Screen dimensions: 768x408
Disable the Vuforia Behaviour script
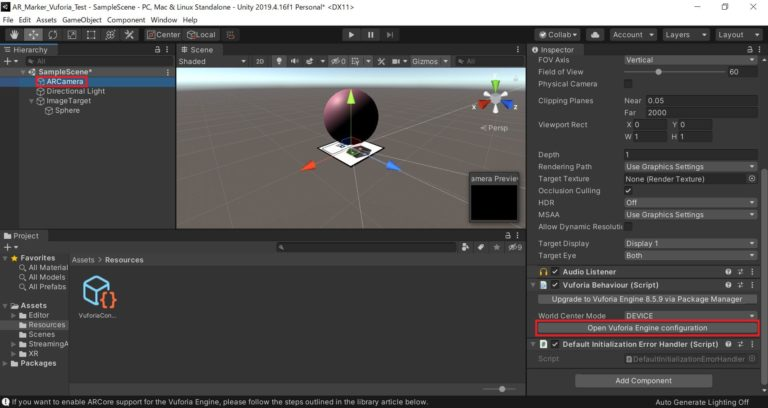[555, 285]
